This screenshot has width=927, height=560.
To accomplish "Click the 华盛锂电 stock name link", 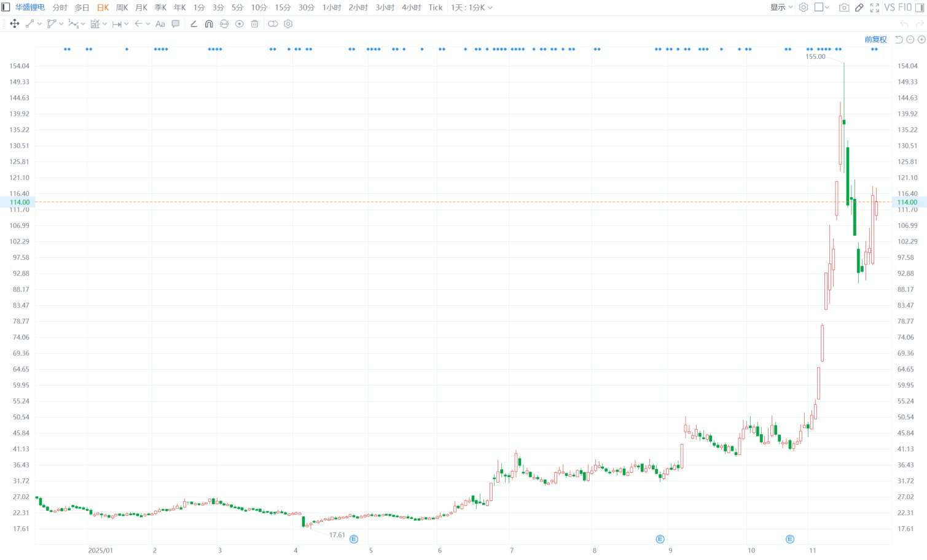I will (x=30, y=7).
